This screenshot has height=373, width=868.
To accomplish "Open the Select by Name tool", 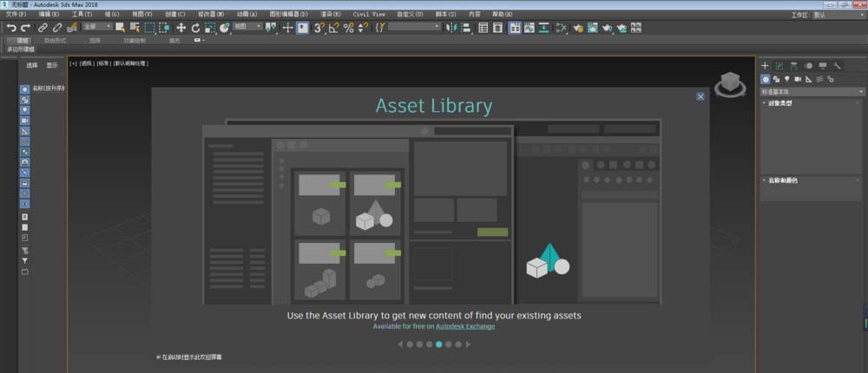I will coord(135,28).
